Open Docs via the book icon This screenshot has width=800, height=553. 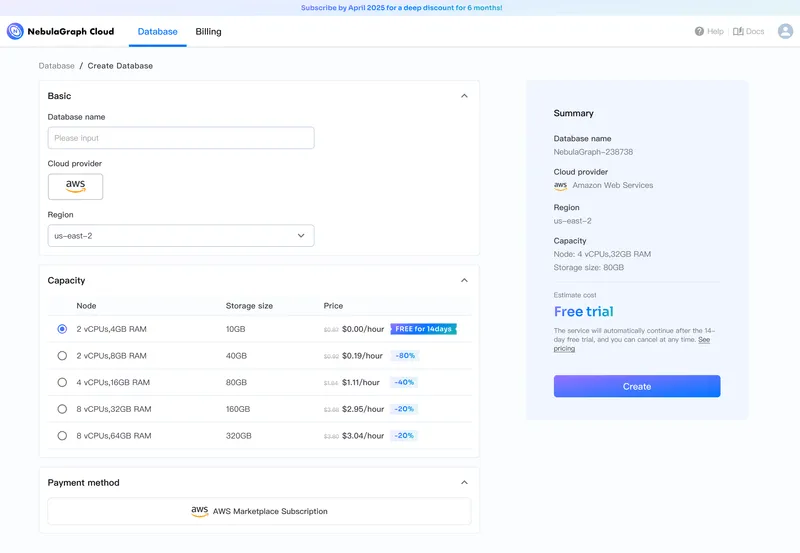(738, 31)
